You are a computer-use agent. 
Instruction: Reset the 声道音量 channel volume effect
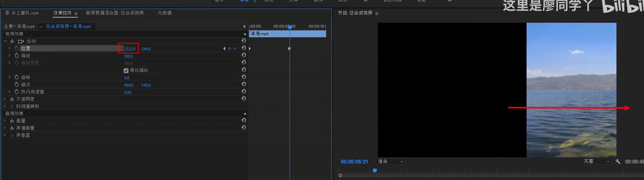(x=244, y=128)
